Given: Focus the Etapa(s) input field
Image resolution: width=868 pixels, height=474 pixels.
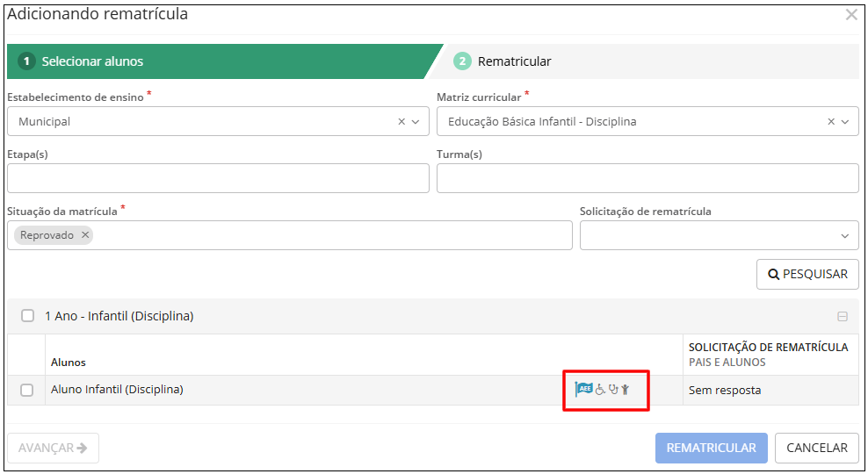Looking at the screenshot, I should tap(218, 178).
